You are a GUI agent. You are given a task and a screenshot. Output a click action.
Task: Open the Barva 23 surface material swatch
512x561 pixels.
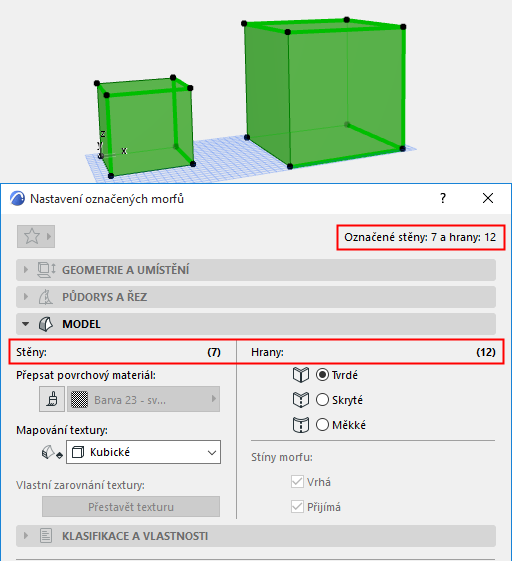tap(143, 399)
